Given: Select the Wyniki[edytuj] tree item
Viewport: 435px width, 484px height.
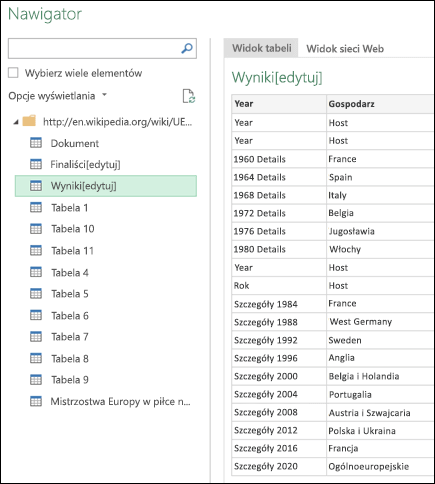Looking at the screenshot, I should click(x=106, y=186).
